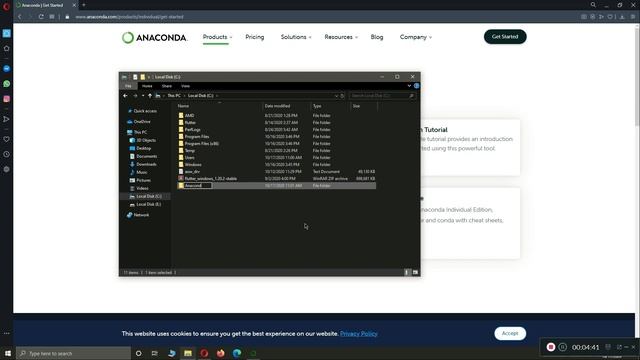Refresh the File Explorer folder view

(x=342, y=96)
